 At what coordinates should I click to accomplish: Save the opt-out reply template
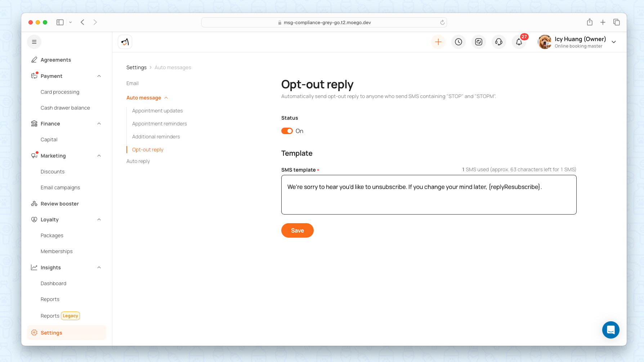point(297,230)
